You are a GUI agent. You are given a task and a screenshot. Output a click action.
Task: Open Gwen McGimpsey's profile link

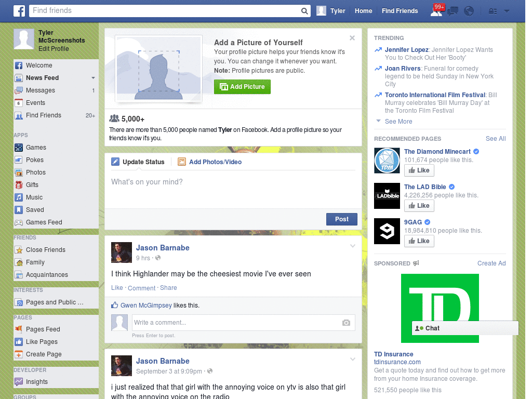tap(146, 305)
